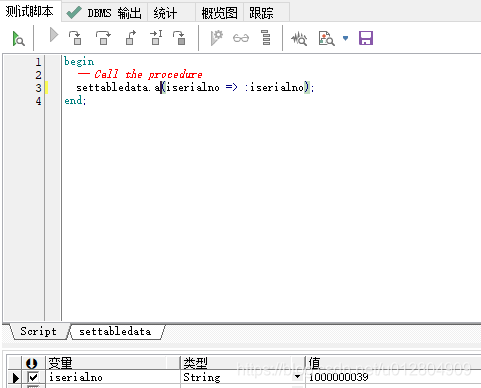Click line number 1 in the gutter
The image size is (481, 388).
38,62
